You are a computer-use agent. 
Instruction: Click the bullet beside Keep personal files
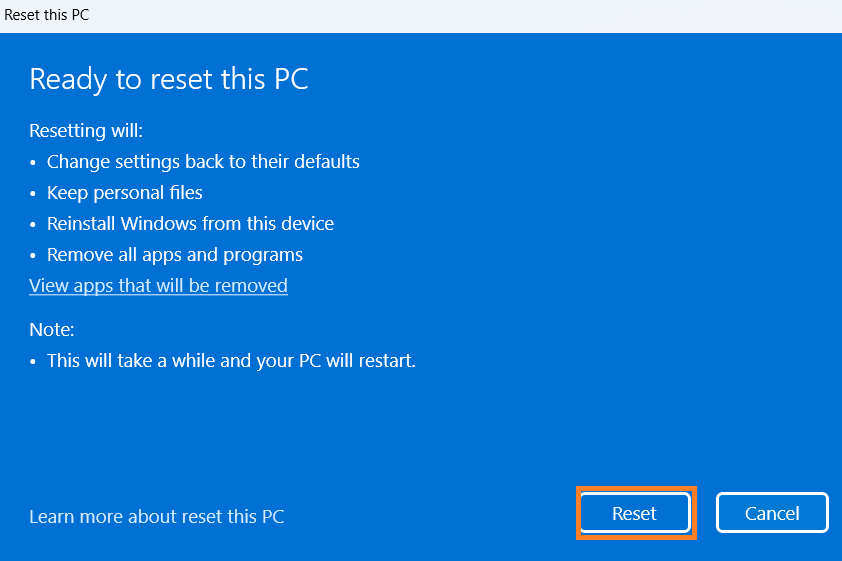pyautogui.click(x=34, y=193)
